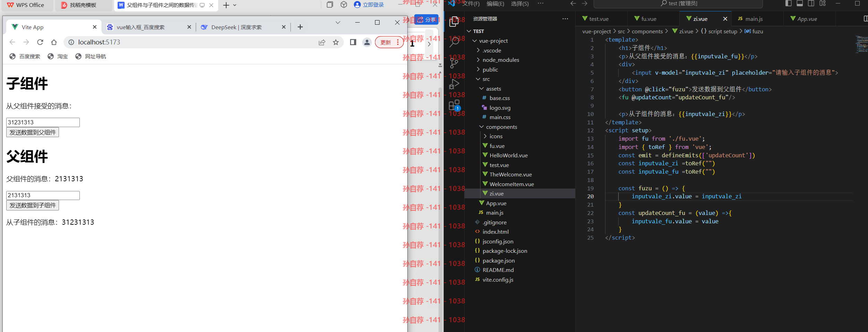Focus the parent component input with 2131313
This screenshot has height=332, width=868.
43,195
